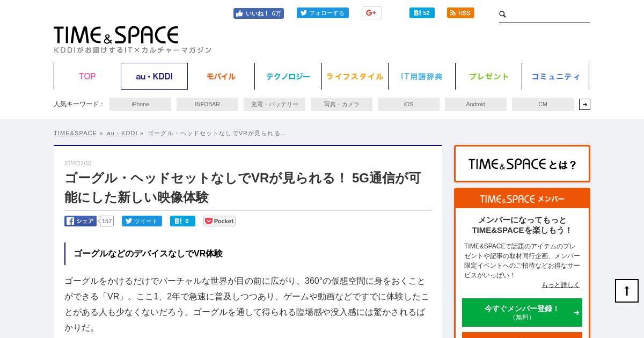Select the iPhone keyword tag

[140, 104]
